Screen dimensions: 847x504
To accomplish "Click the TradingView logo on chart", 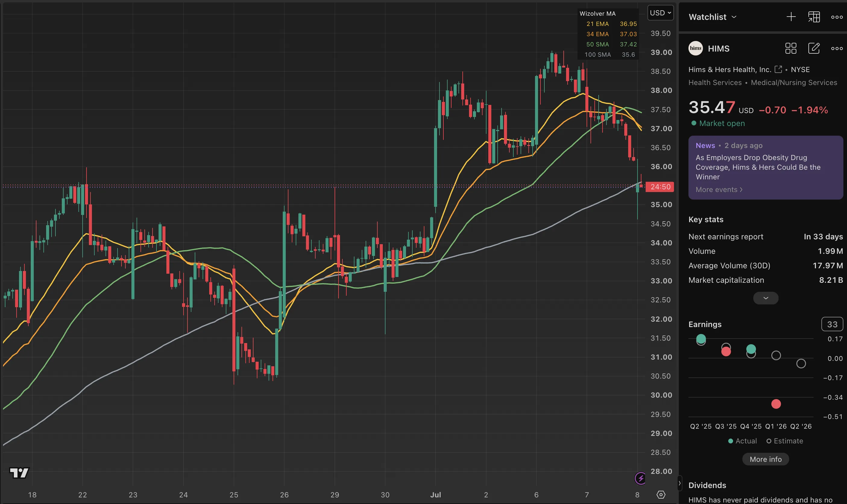I will (19, 473).
